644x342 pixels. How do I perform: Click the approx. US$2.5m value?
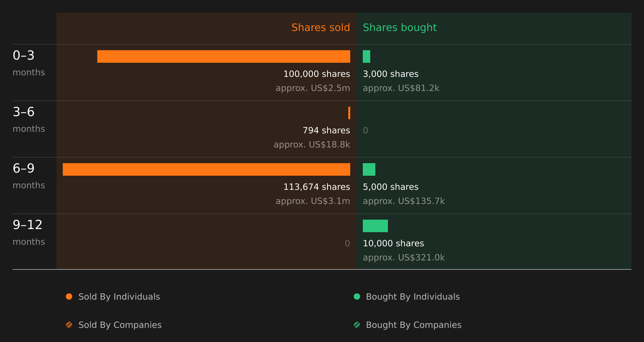[x=313, y=88]
